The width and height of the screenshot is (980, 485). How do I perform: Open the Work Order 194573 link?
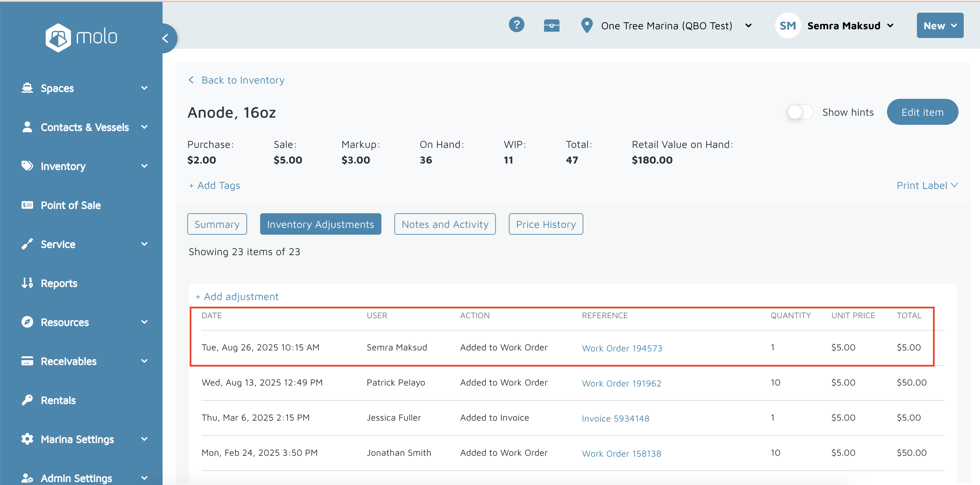coord(622,348)
